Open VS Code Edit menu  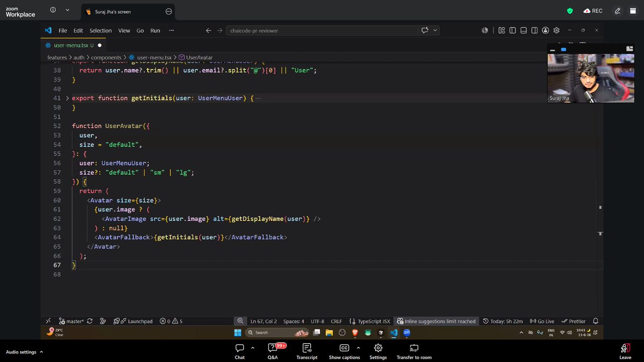click(78, 31)
